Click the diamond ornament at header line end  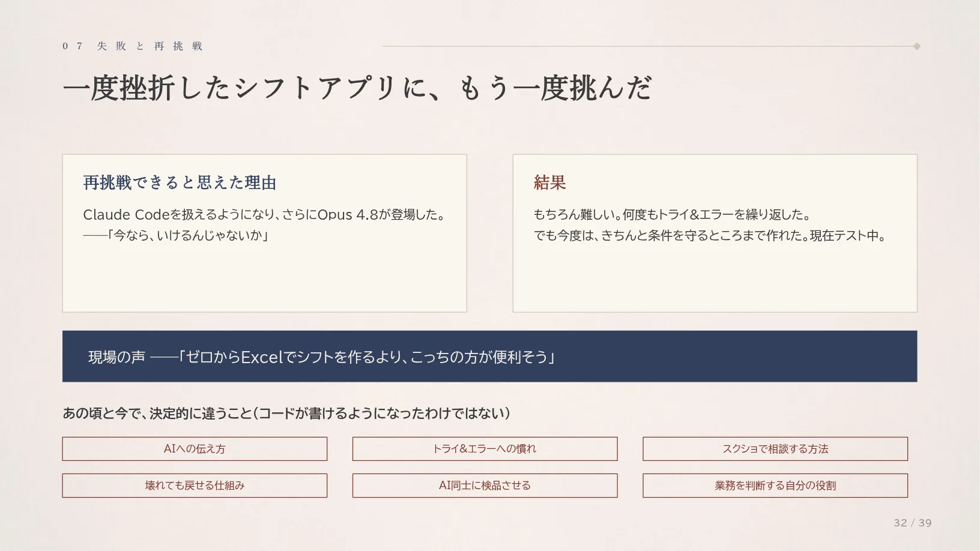(916, 46)
